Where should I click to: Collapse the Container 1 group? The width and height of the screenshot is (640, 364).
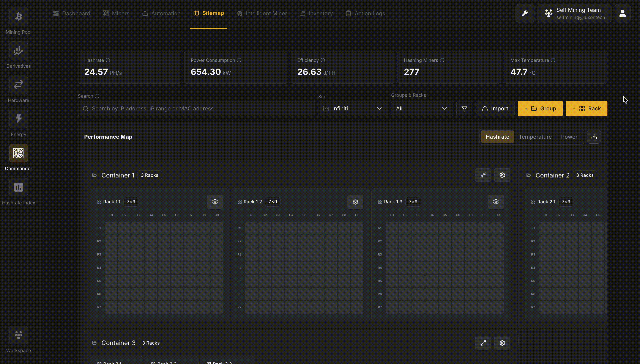(x=483, y=175)
